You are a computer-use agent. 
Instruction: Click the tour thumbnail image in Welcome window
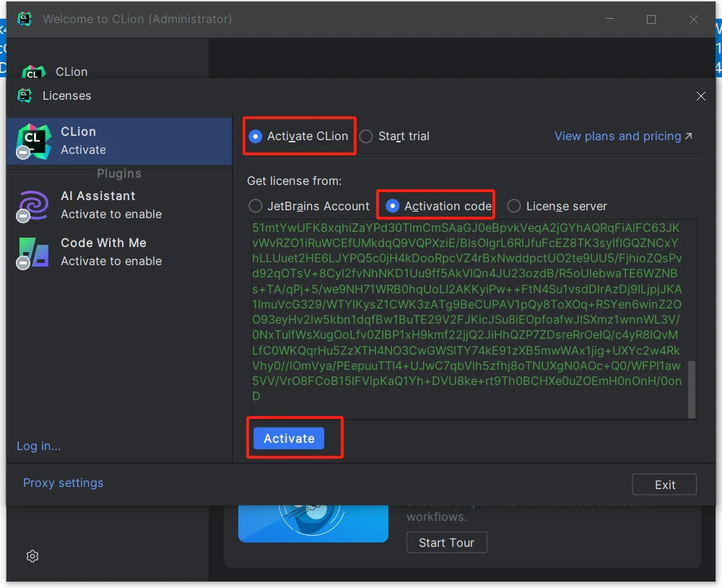coord(313,524)
